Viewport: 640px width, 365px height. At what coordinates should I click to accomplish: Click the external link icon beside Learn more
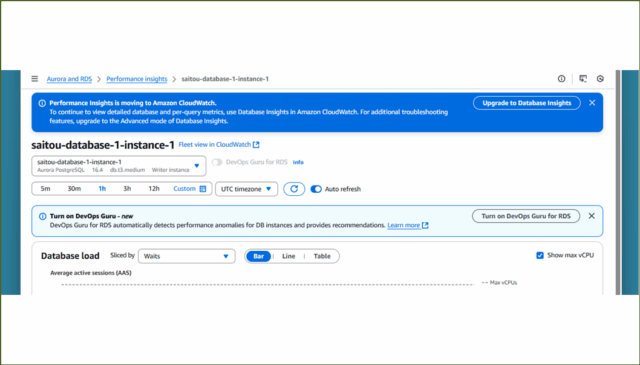(x=425, y=225)
